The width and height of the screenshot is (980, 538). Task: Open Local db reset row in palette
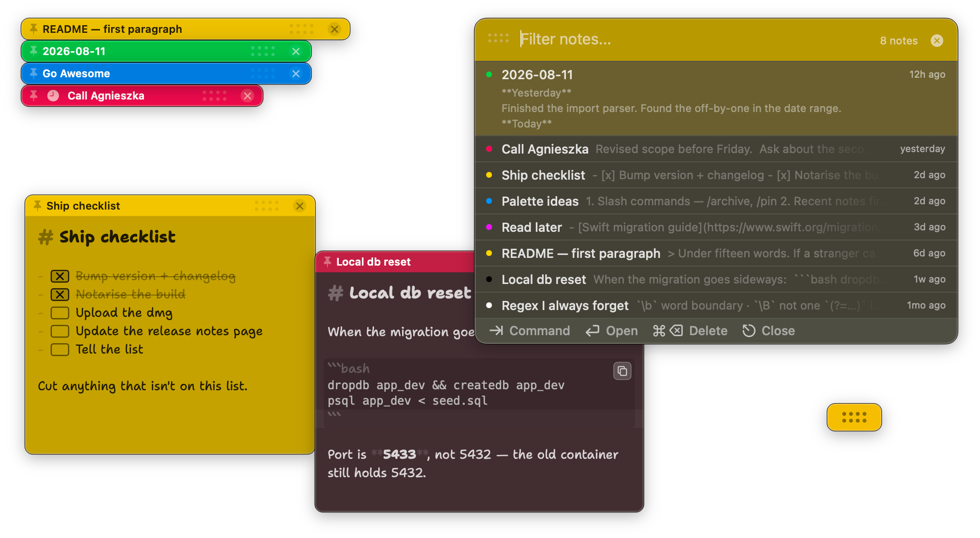pyautogui.click(x=716, y=279)
